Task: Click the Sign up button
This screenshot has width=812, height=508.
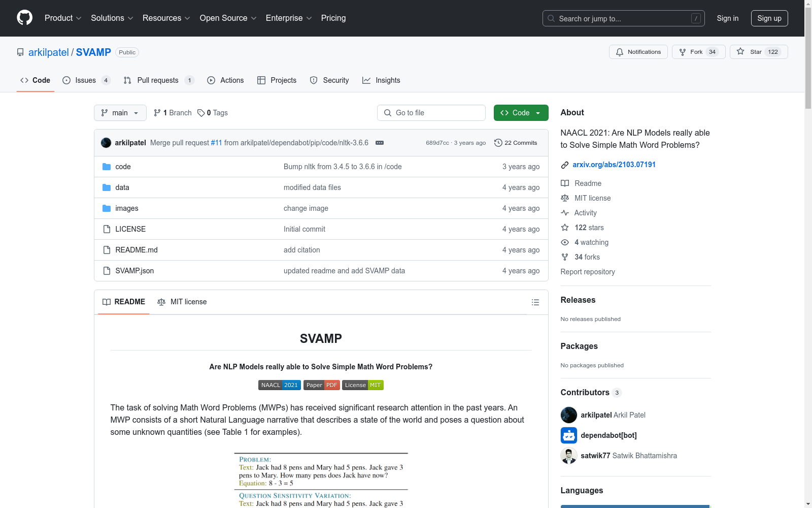Action: 769,18
